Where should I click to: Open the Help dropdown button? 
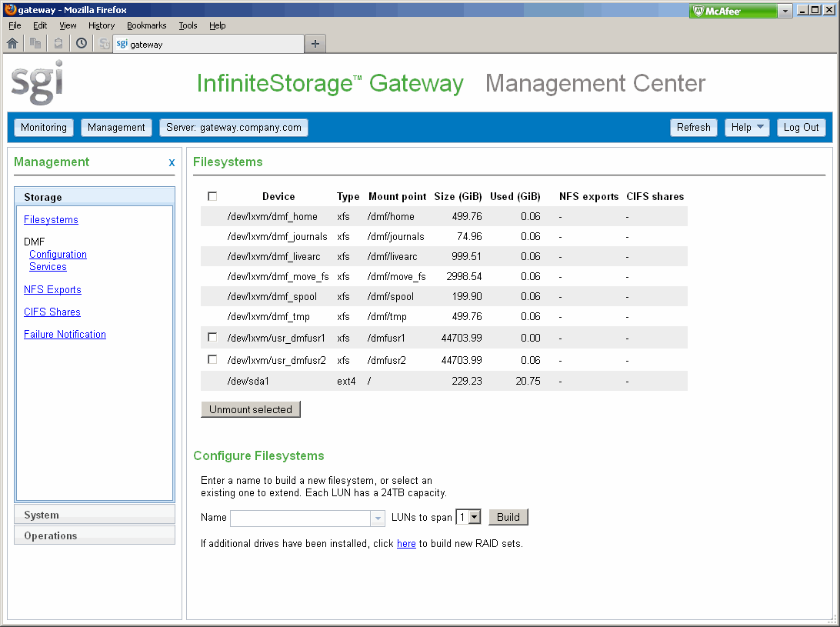[747, 128]
